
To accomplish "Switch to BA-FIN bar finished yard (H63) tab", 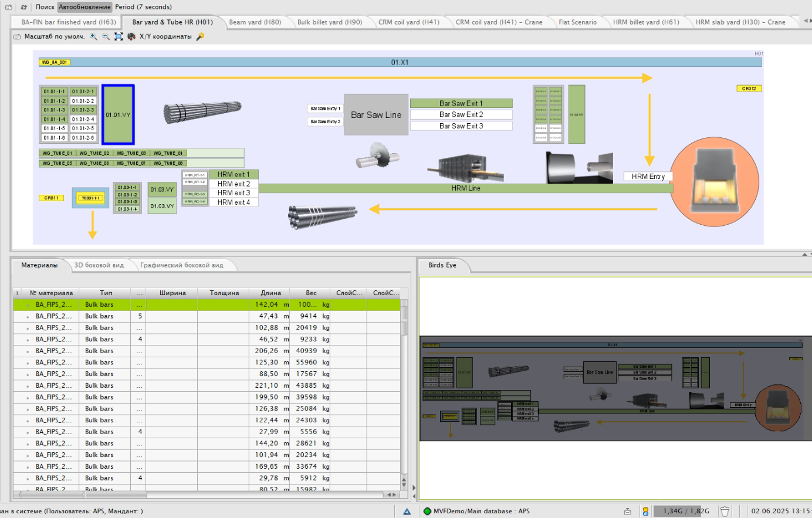I will pyautogui.click(x=68, y=22).
